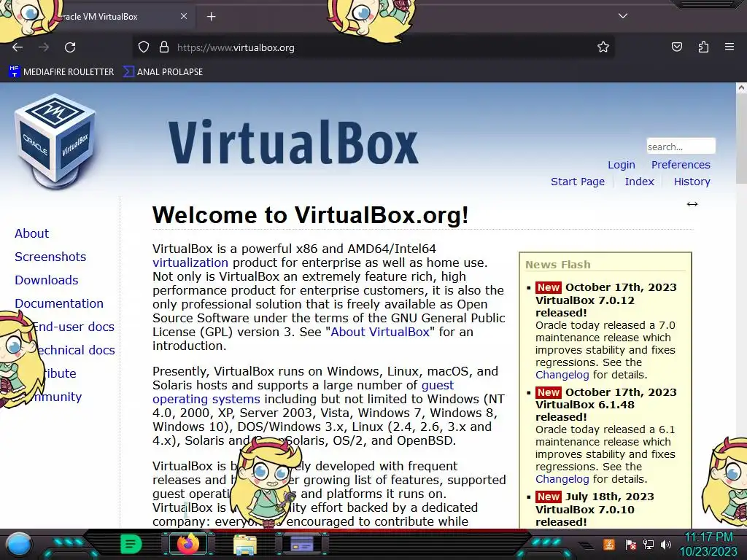747x560 pixels.
Task: Focus the URL address bar
Action: [373, 47]
